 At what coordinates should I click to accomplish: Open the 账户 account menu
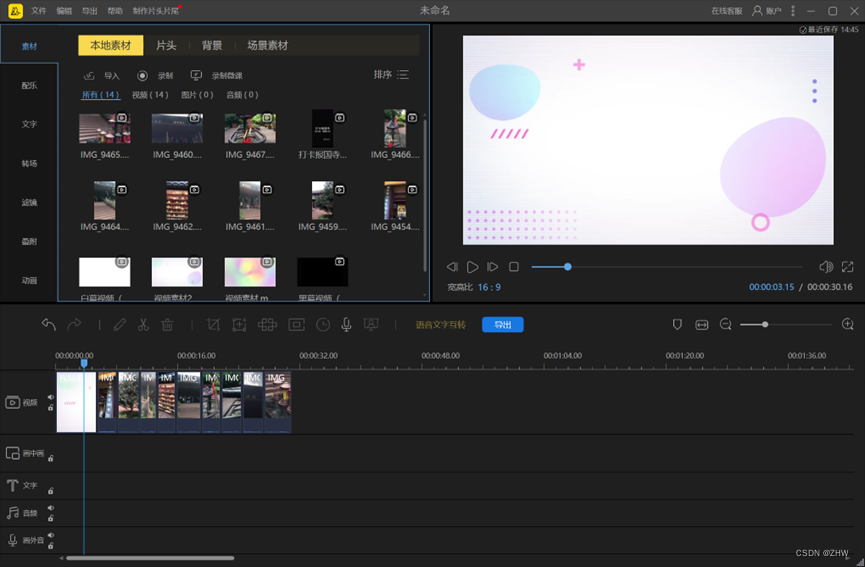tap(766, 11)
